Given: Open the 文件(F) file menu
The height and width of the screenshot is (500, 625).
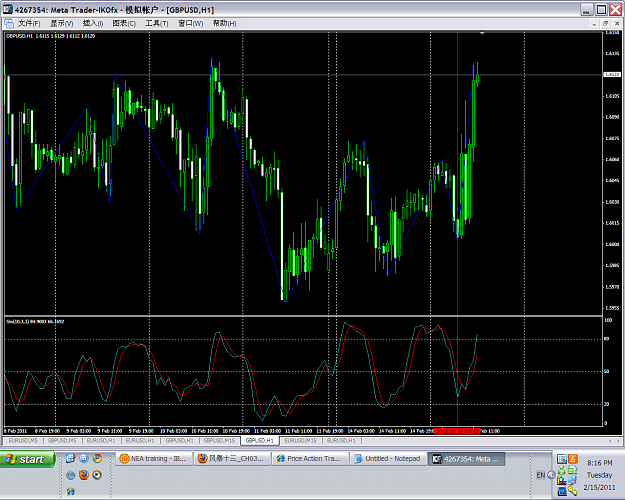Looking at the screenshot, I should click(29, 24).
